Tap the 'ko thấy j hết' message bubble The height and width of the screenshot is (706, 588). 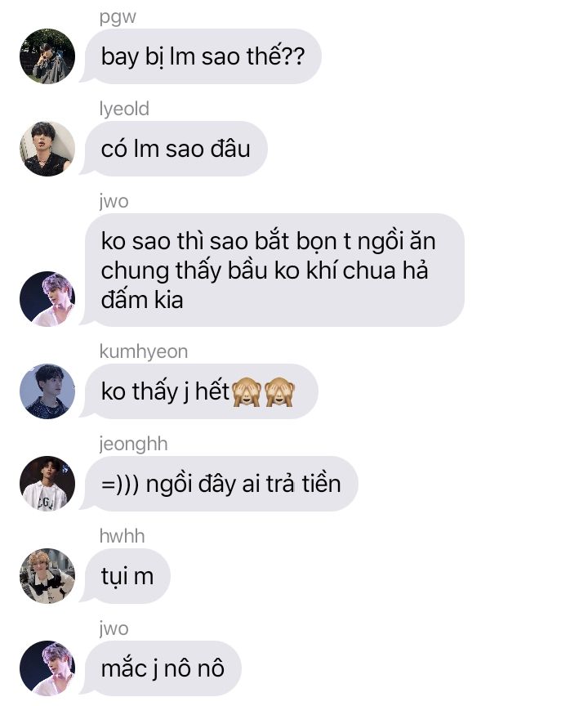[198, 391]
